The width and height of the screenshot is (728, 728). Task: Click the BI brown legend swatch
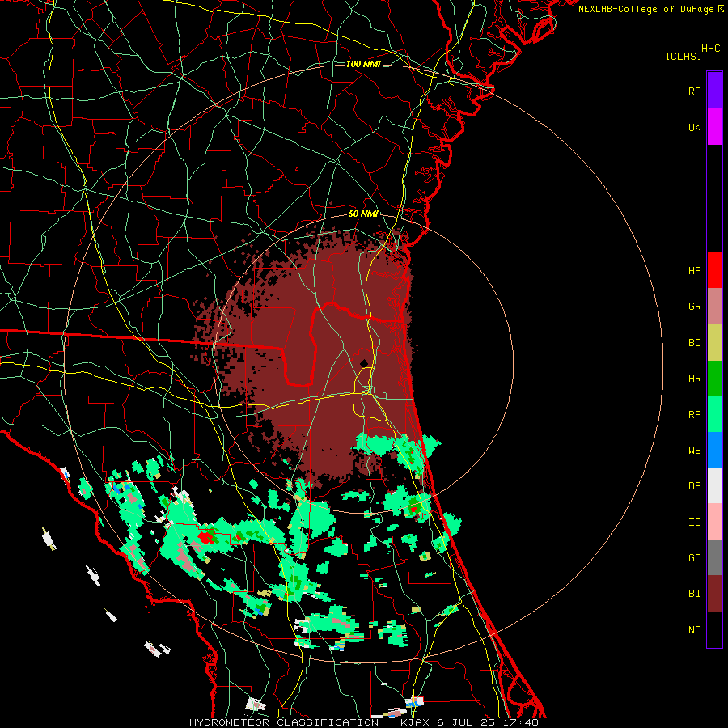point(714,594)
